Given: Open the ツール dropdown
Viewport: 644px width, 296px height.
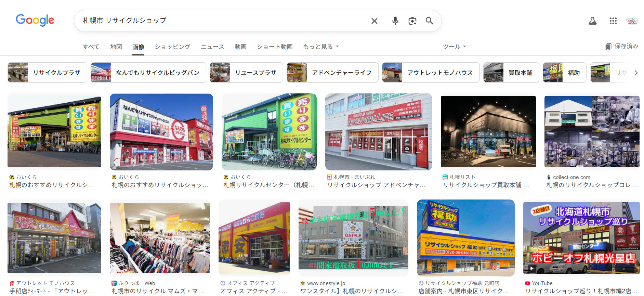Looking at the screenshot, I should pos(454,47).
